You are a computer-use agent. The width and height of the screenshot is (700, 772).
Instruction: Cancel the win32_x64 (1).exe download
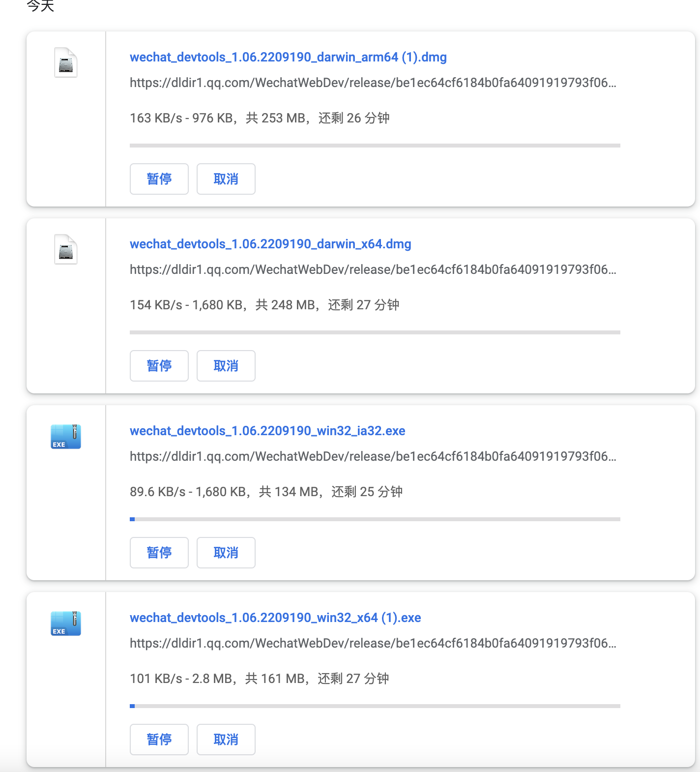(x=226, y=740)
